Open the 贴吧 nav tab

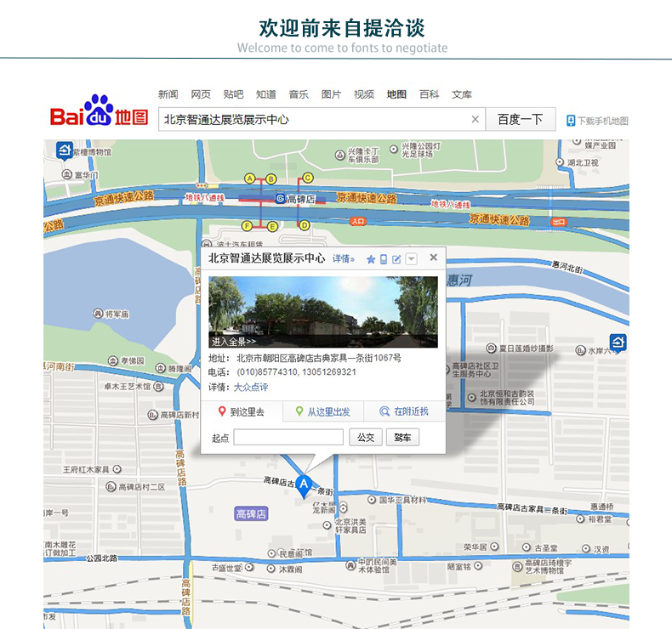pyautogui.click(x=233, y=94)
